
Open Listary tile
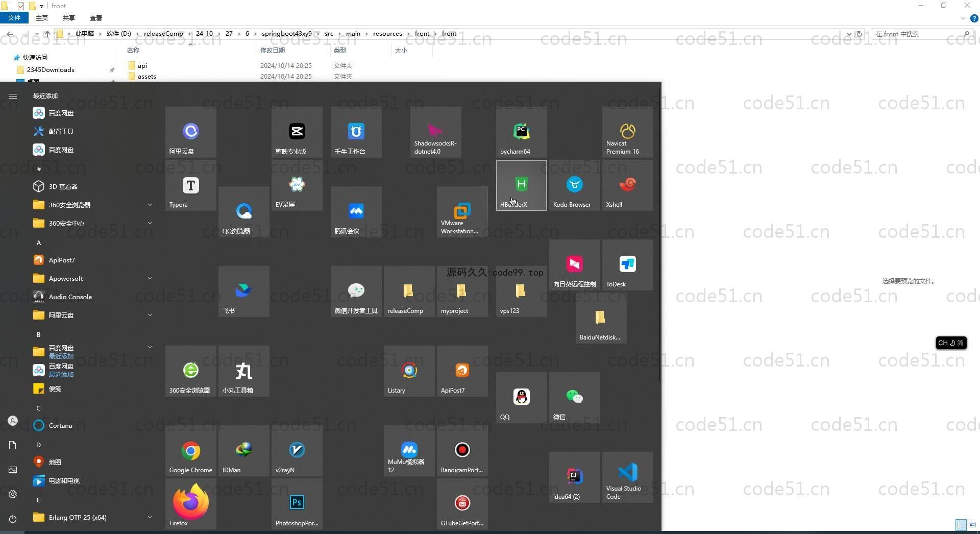click(x=409, y=371)
